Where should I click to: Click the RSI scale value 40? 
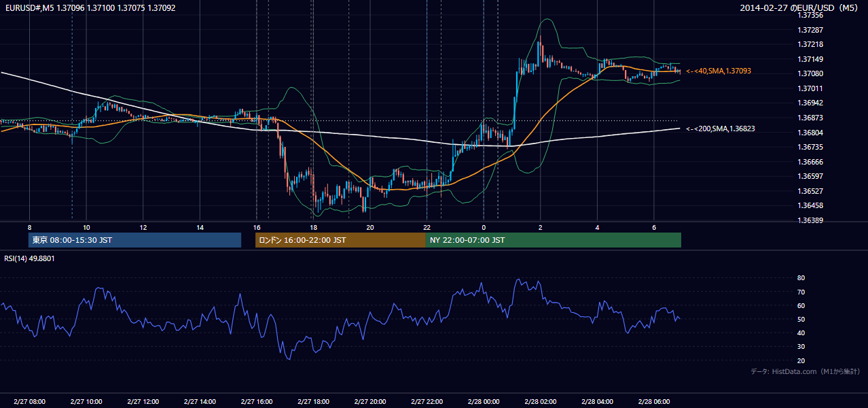(801, 333)
